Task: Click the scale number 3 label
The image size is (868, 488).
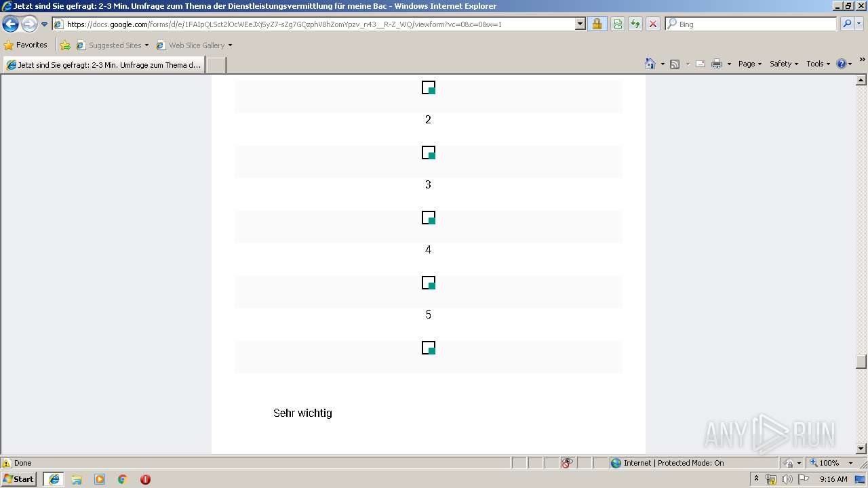Action: tap(428, 184)
